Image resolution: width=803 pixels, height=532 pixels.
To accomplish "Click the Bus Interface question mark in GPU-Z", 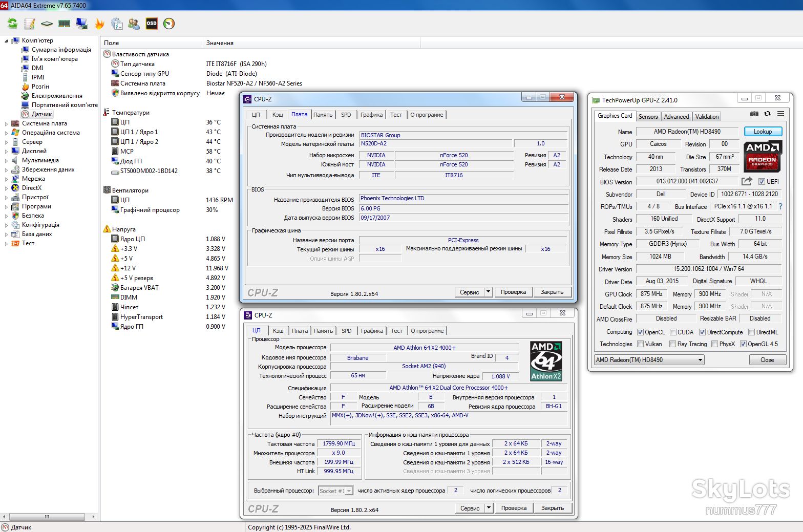I will click(x=780, y=206).
